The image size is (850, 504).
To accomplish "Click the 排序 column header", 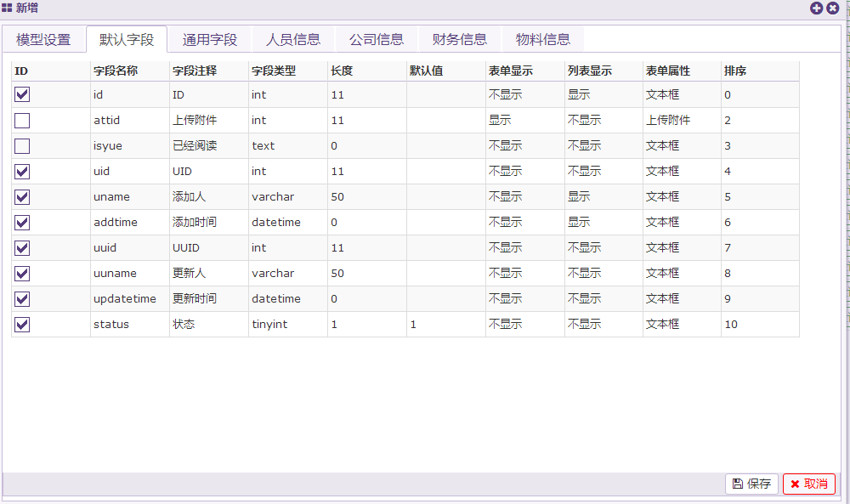I will tap(735, 71).
